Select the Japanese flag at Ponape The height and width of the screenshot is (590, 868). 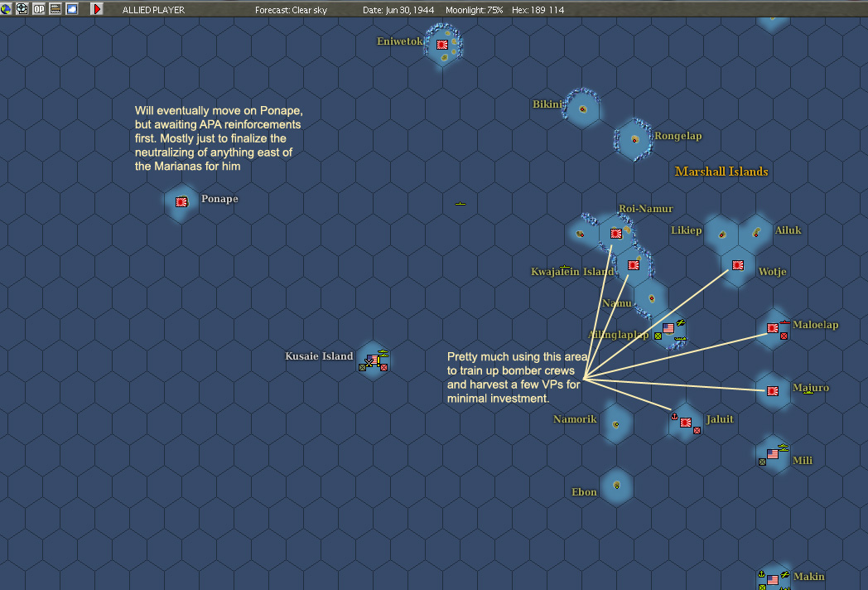(181, 202)
